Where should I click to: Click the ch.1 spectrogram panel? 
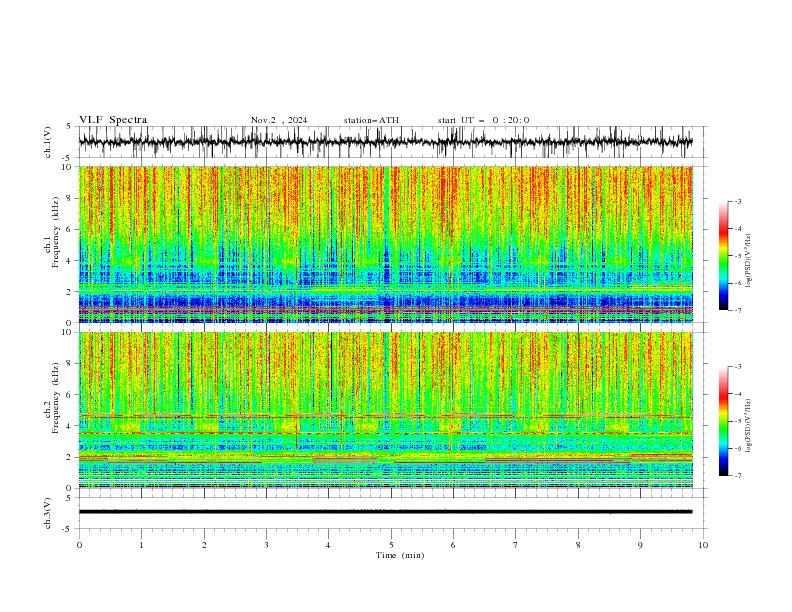point(385,244)
